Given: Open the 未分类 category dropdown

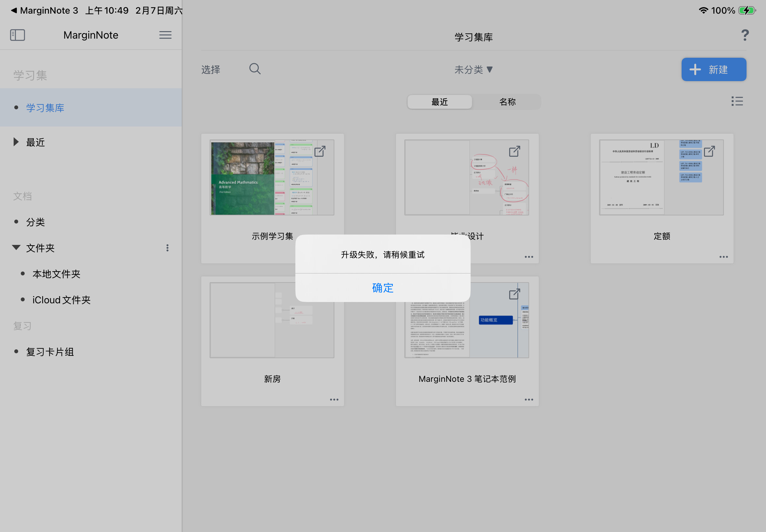Looking at the screenshot, I should pyautogui.click(x=473, y=70).
